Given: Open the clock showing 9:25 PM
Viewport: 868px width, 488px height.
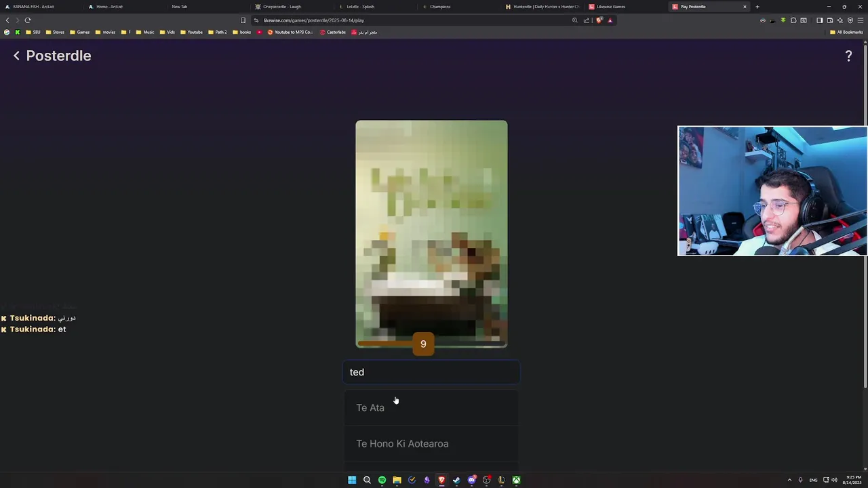Looking at the screenshot, I should click(852, 480).
